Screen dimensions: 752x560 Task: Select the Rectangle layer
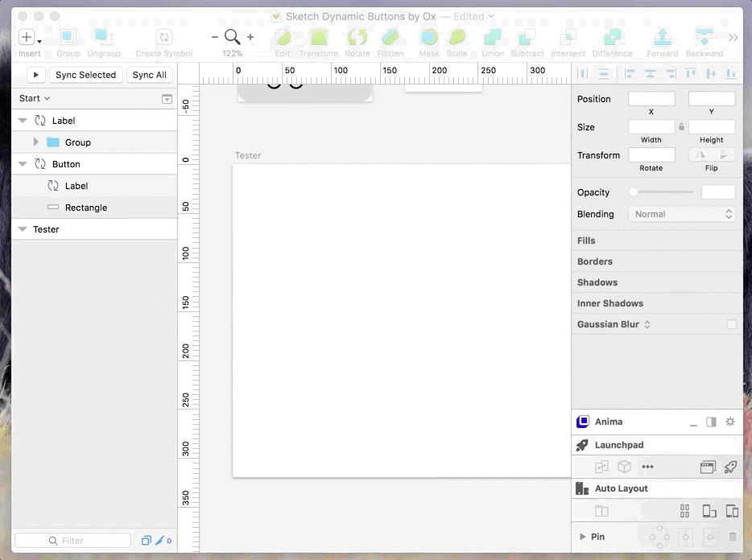(x=94, y=208)
